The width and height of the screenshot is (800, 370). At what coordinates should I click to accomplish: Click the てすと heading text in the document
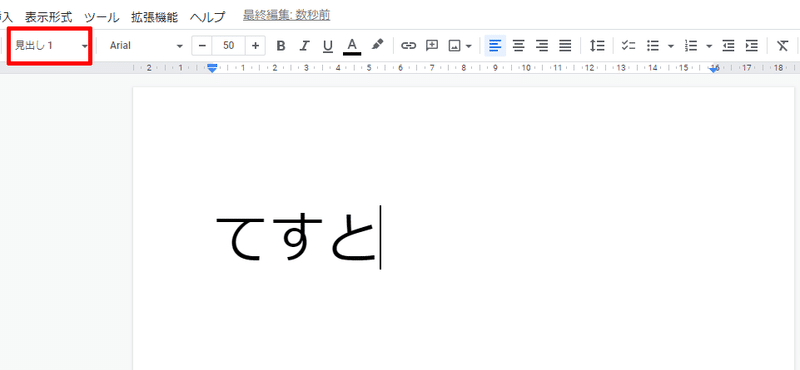click(296, 237)
